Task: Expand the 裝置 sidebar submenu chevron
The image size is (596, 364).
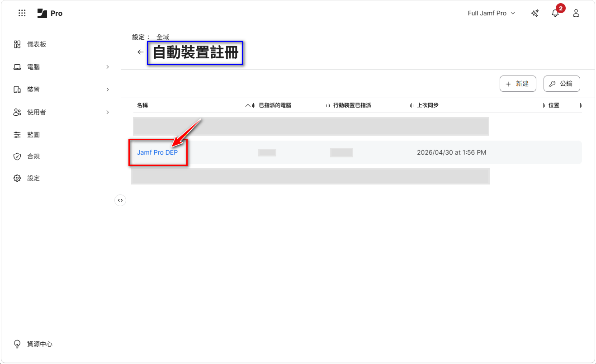Action: click(108, 90)
